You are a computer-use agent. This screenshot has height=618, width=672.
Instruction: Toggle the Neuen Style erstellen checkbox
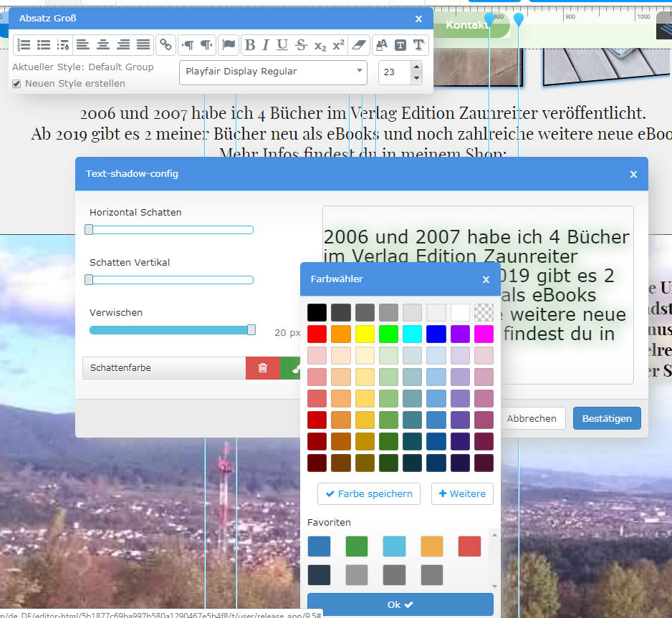click(x=16, y=84)
